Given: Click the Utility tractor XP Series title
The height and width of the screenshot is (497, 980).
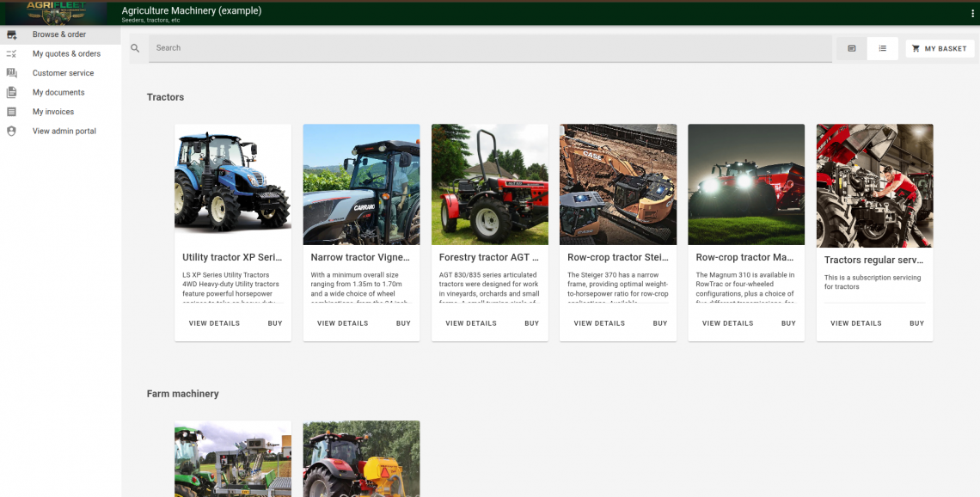Looking at the screenshot, I should point(232,257).
